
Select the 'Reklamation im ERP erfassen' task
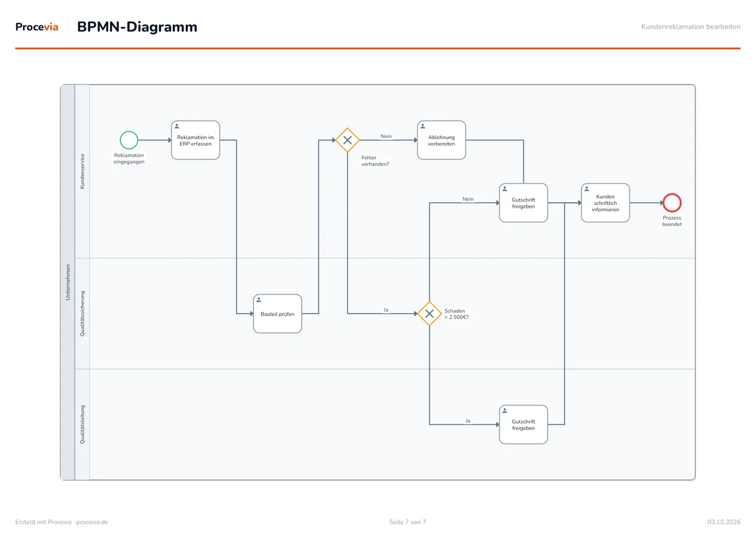(195, 140)
